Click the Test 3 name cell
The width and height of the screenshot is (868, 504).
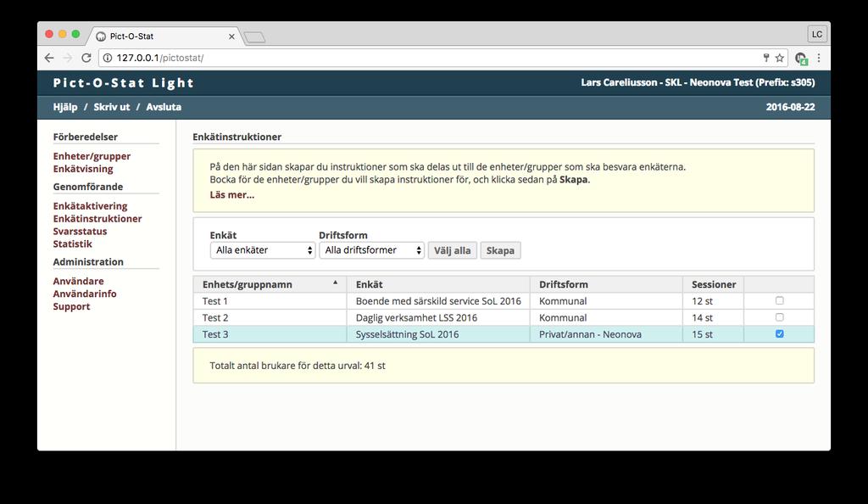[x=270, y=334]
